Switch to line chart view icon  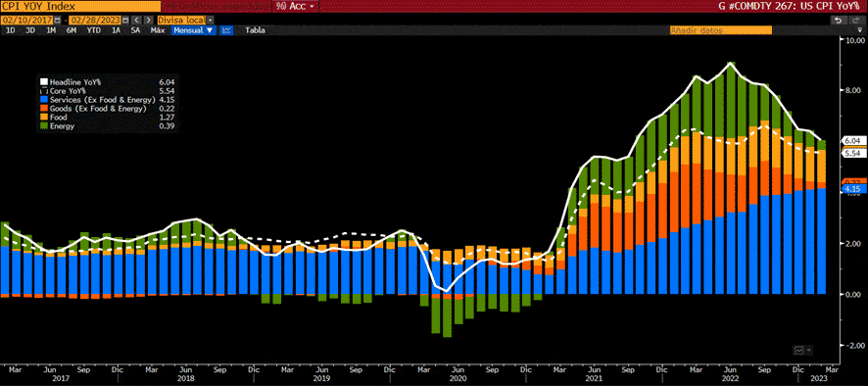pos(226,30)
